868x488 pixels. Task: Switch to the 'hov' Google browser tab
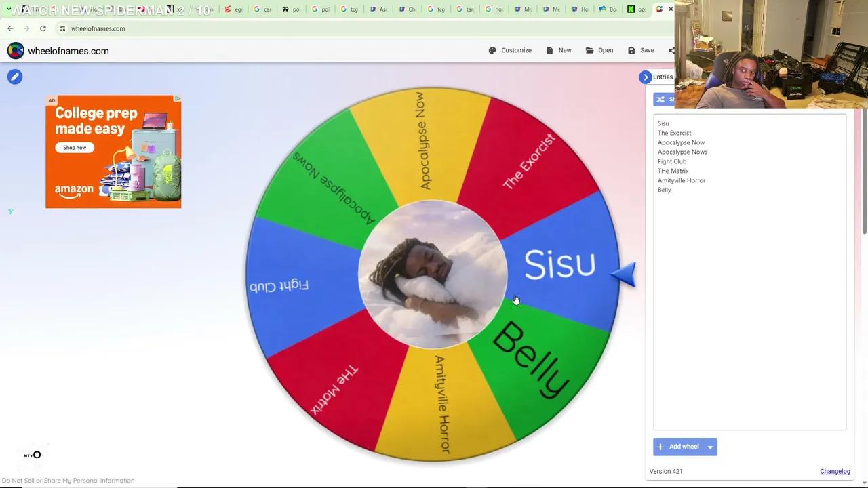pyautogui.click(x=494, y=9)
